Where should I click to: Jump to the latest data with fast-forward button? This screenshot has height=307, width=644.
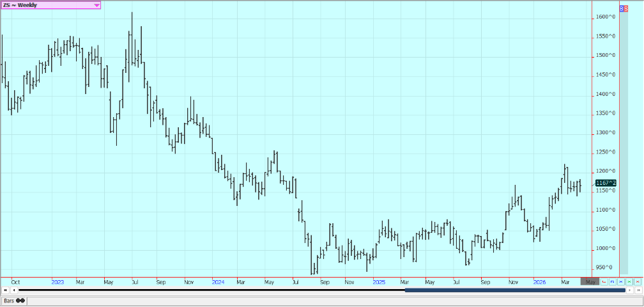tap(638, 290)
